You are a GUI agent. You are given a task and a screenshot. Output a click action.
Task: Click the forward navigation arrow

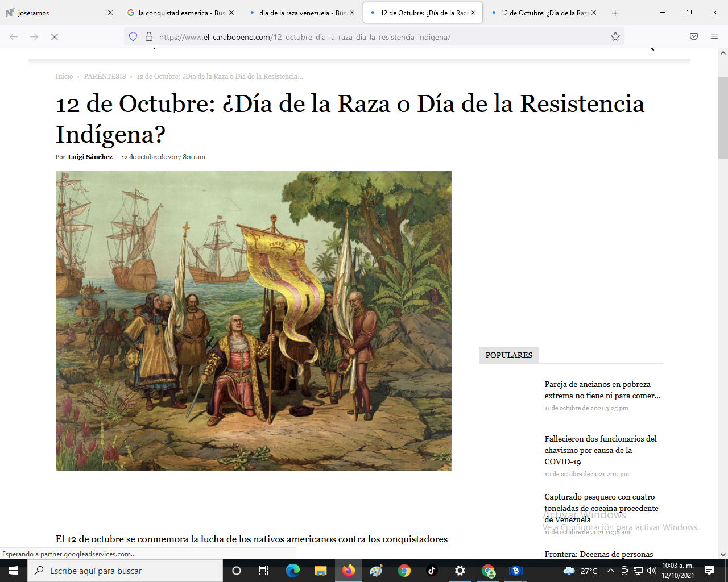[x=34, y=37]
